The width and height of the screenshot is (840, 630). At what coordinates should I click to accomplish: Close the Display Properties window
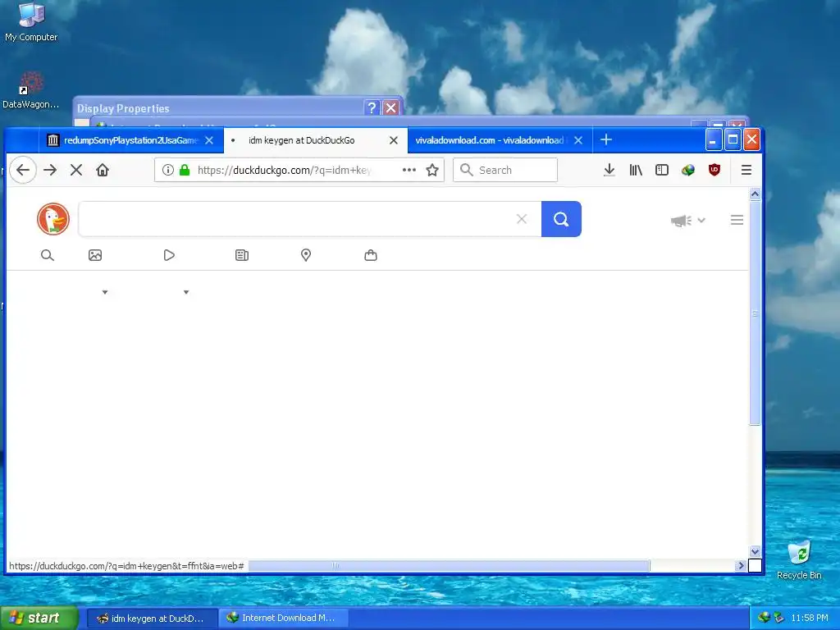391,107
